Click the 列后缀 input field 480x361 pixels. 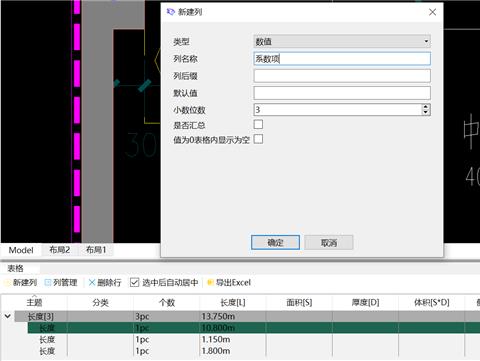pyautogui.click(x=342, y=76)
